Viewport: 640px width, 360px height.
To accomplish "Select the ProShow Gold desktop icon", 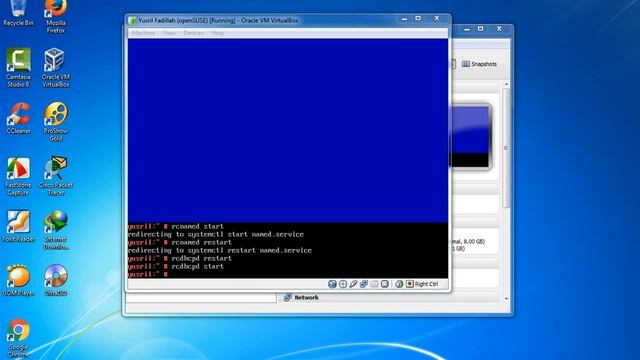I will [x=56, y=122].
